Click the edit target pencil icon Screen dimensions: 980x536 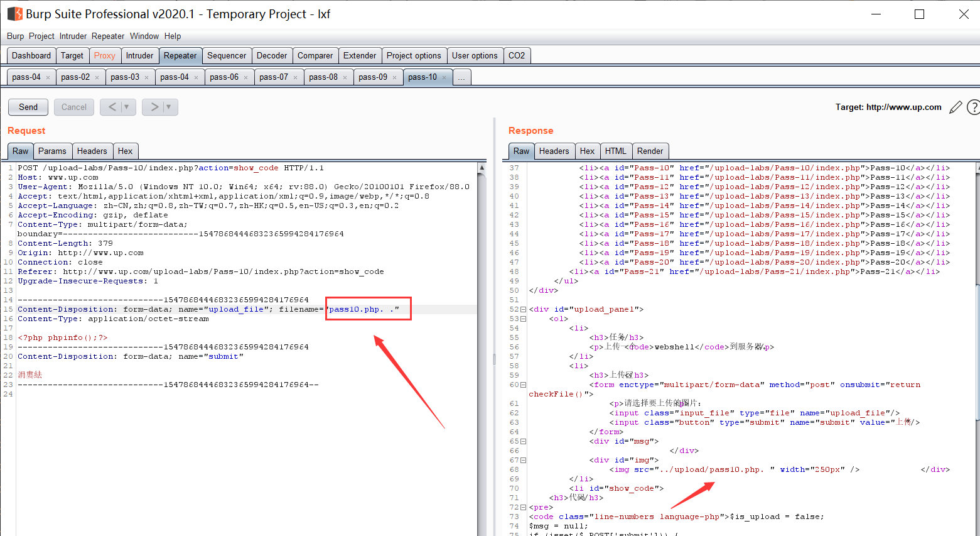coord(956,107)
